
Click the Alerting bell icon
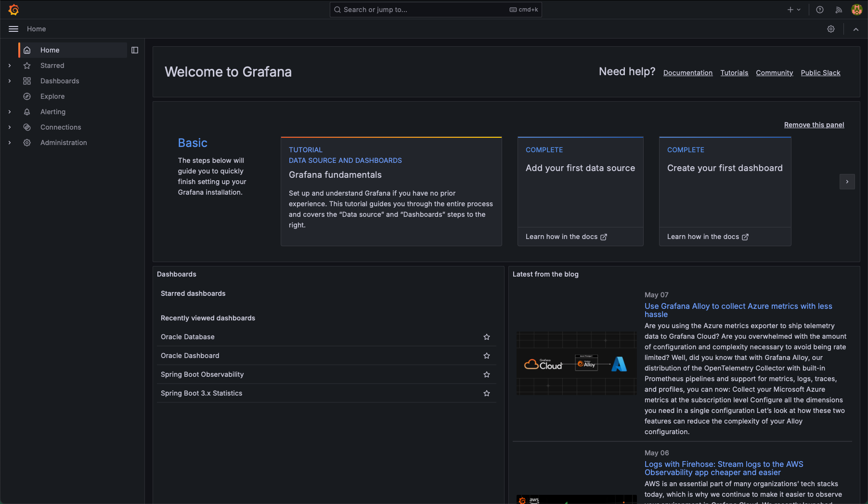(27, 112)
